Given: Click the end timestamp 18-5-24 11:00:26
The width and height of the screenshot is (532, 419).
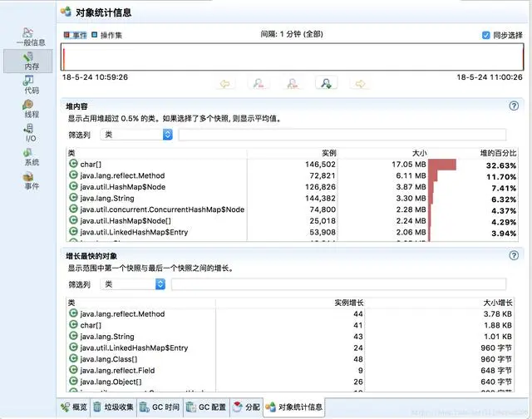Looking at the screenshot, I should pyautogui.click(x=490, y=77).
